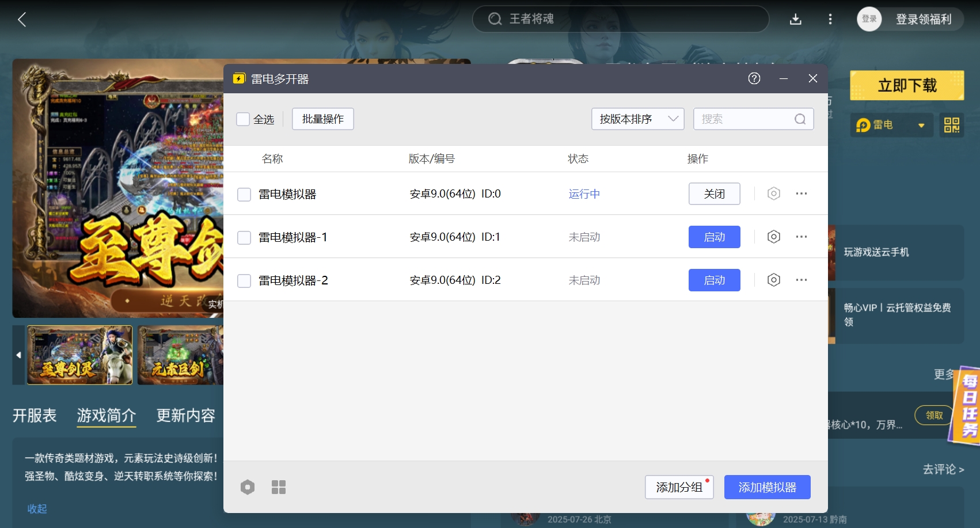Click 启动 for 雷电模拟器-2

click(x=715, y=280)
